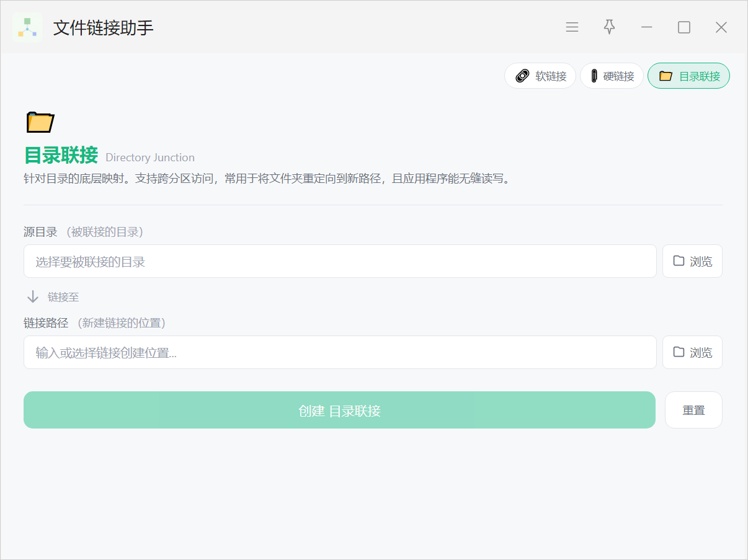Minimize the 文件链接助手 window
The width and height of the screenshot is (748, 560).
pyautogui.click(x=646, y=27)
